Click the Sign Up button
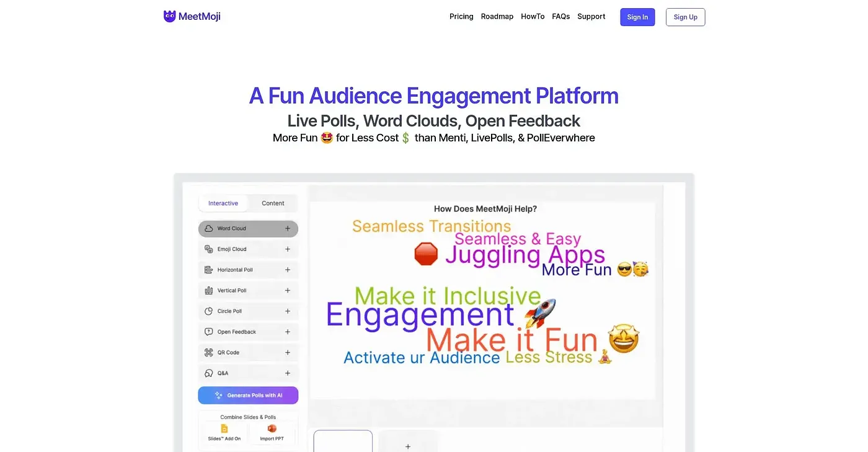This screenshot has width=868, height=452. 685,17
